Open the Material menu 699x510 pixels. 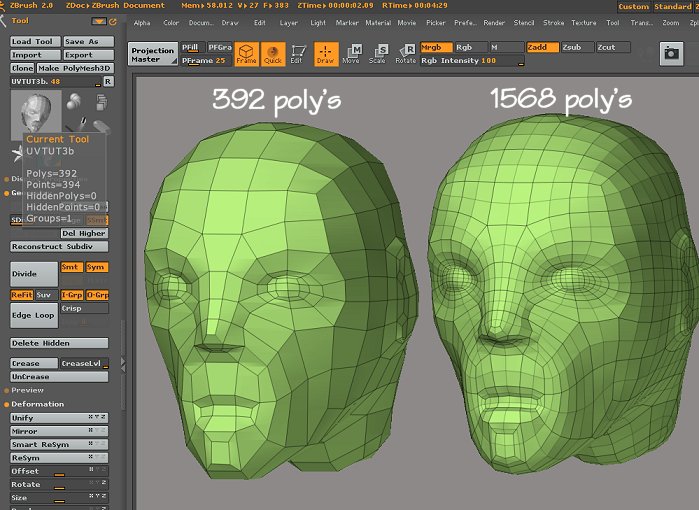[378, 23]
